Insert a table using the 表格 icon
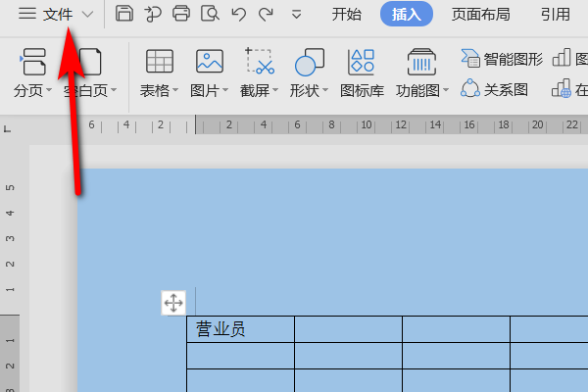Viewport: 588px width, 392px height. click(x=160, y=63)
